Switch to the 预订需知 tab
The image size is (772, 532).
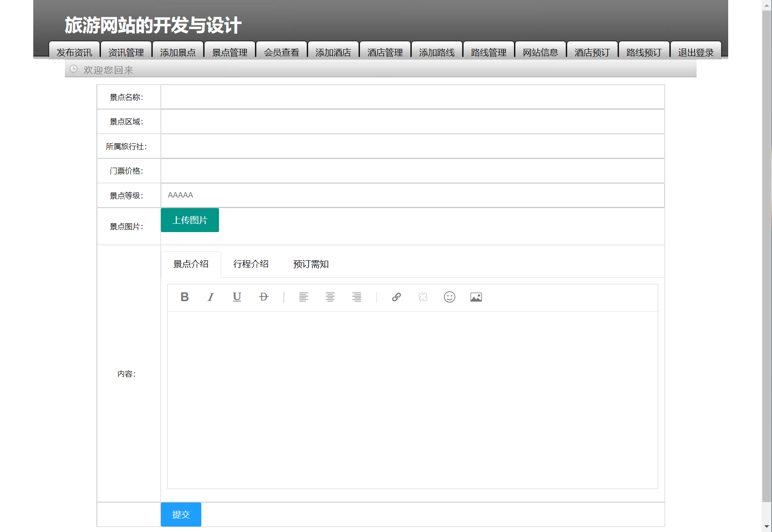311,264
